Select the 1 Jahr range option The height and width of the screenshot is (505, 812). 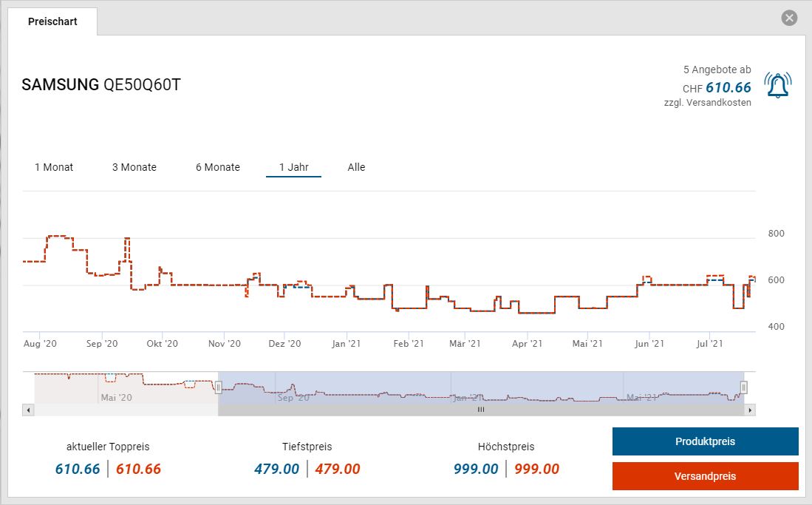293,167
